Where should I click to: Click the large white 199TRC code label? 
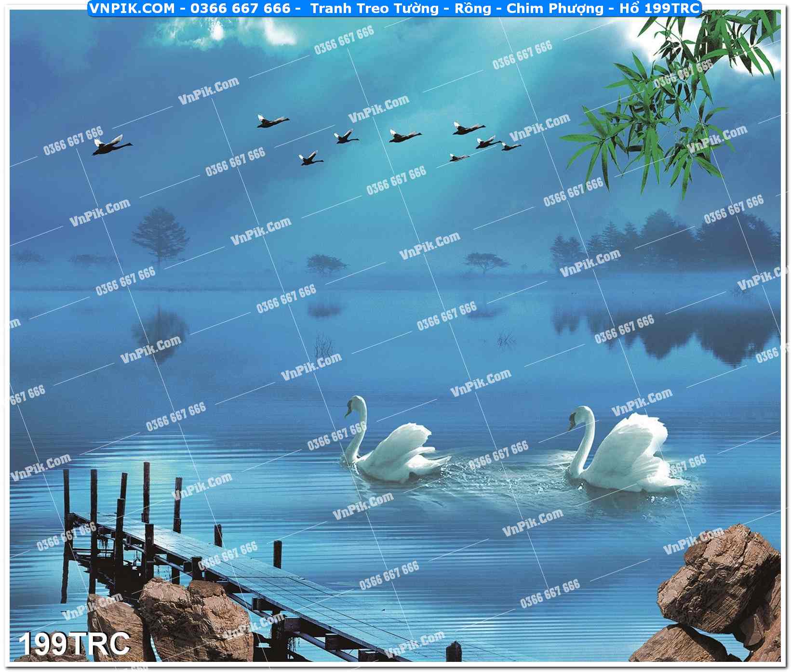click(x=74, y=643)
